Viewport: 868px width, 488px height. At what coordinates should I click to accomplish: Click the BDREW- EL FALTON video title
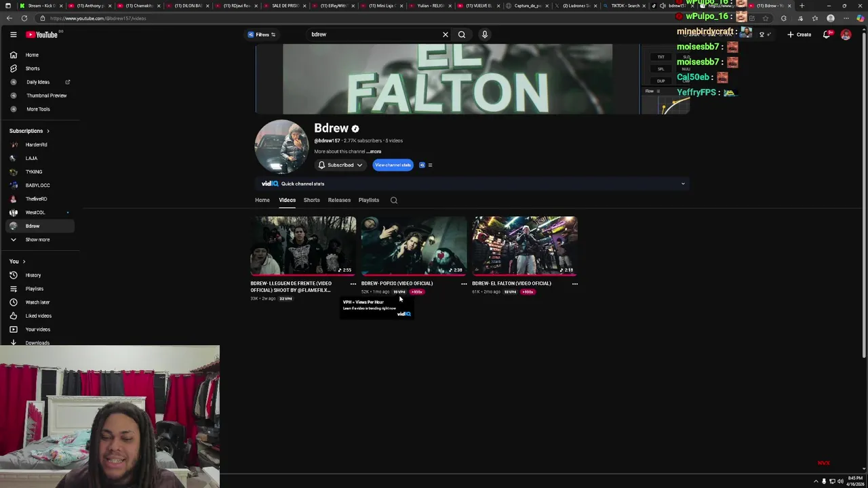511,283
